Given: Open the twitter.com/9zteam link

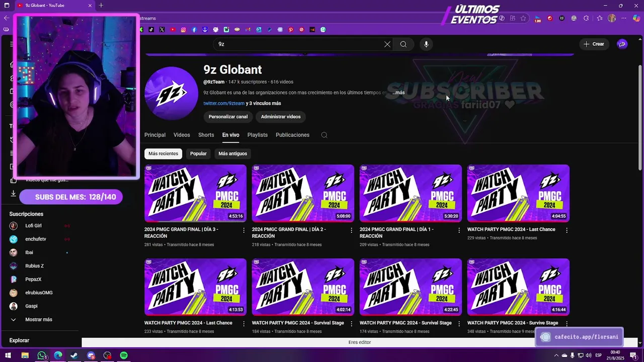Looking at the screenshot, I should (x=224, y=103).
